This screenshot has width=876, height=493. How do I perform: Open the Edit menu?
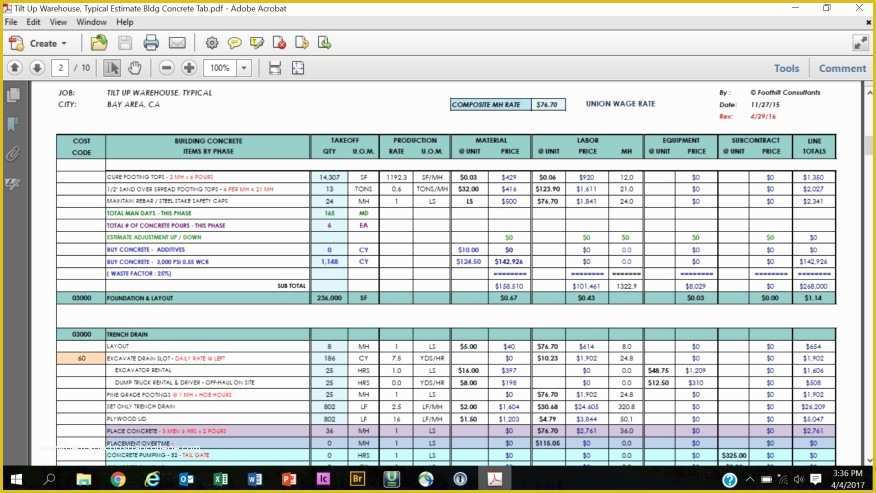[34, 22]
